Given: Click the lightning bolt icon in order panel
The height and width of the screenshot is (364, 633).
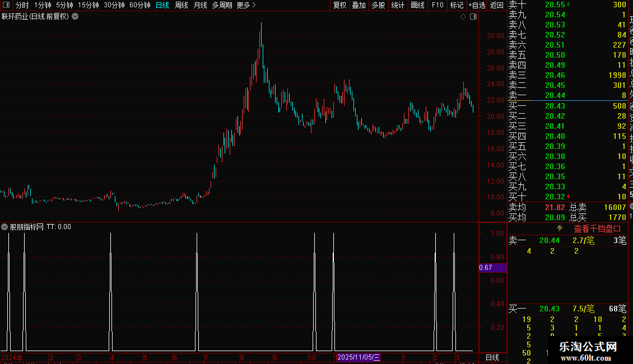Looking at the screenshot, I should 560,228.
